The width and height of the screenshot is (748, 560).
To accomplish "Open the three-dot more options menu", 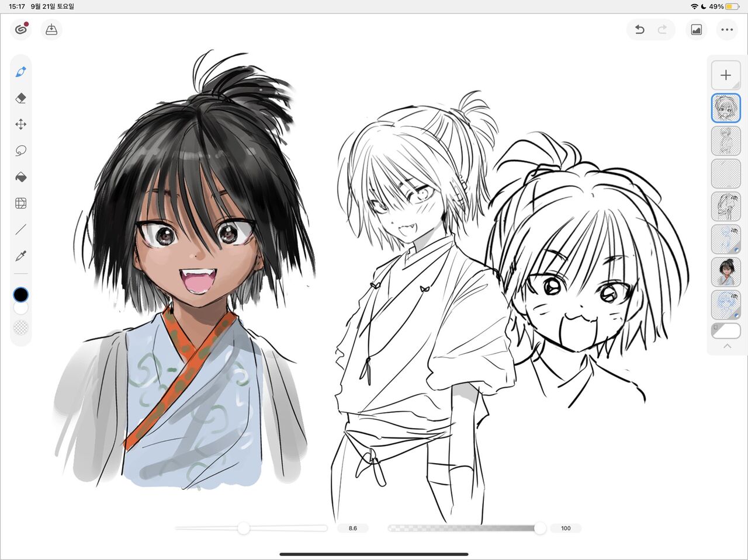I will click(x=727, y=29).
